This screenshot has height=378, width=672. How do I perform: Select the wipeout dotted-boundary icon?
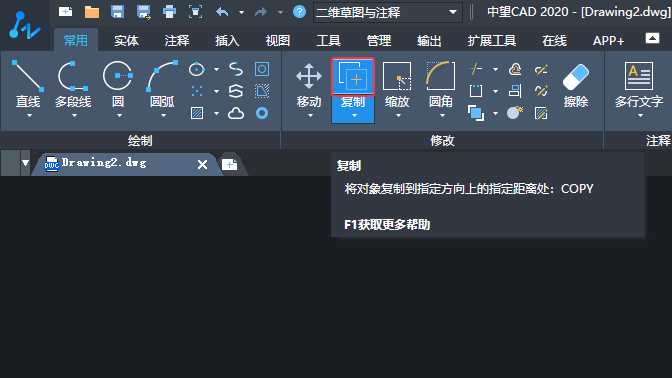pyautogui.click(x=262, y=91)
